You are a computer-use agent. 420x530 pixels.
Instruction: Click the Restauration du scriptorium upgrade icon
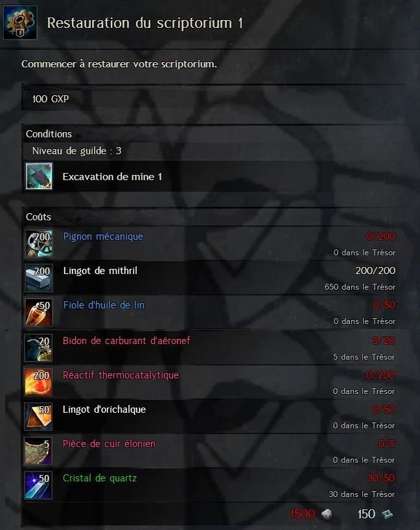[x=19, y=23]
